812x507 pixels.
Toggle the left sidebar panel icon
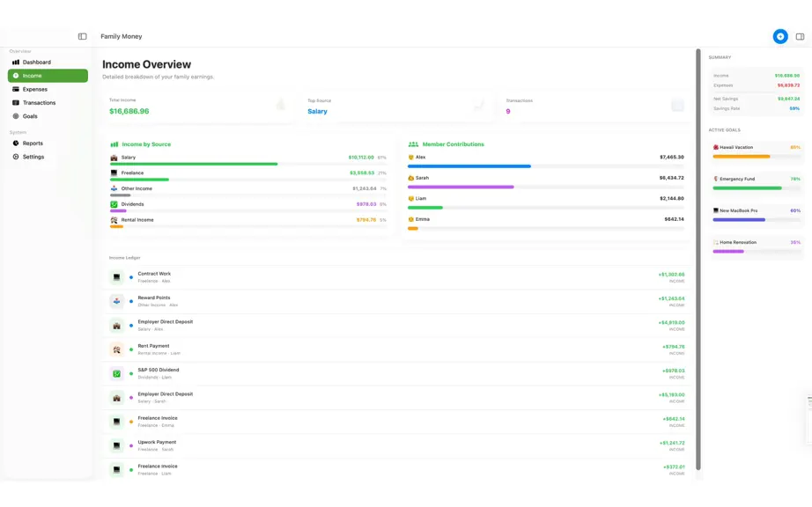pyautogui.click(x=82, y=36)
